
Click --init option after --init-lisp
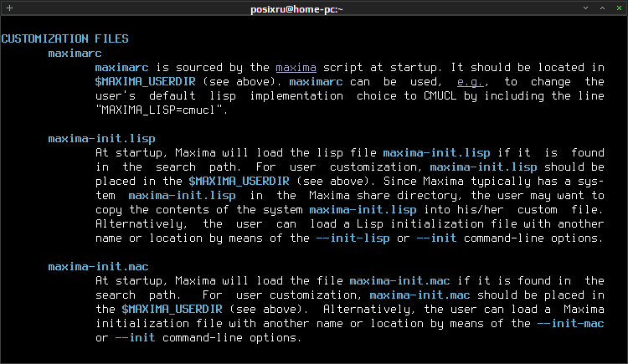(436, 238)
